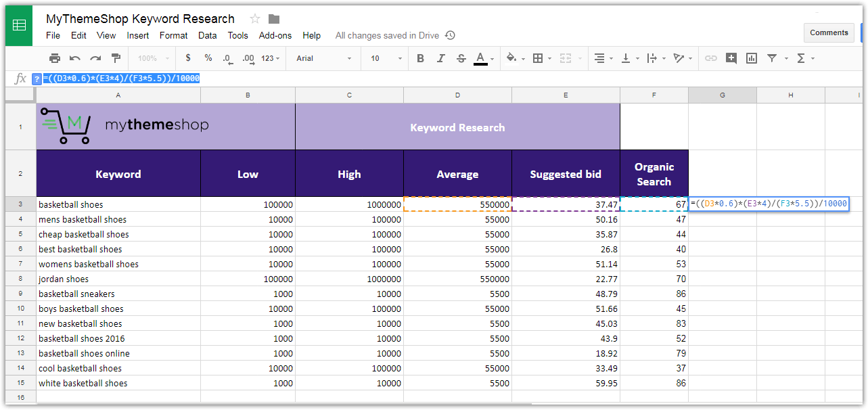Click the formula help question mark
This screenshot has height=410, width=868.
[37, 79]
